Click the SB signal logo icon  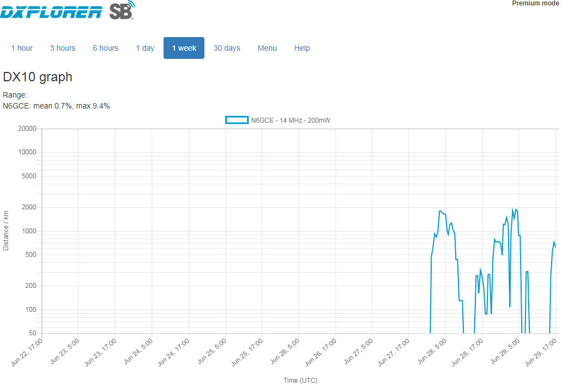122,10
